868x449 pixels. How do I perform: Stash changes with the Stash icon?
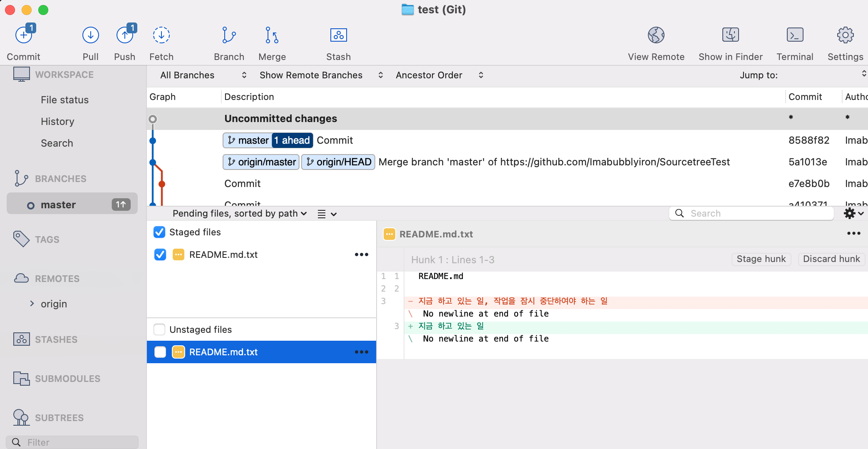coord(338,35)
